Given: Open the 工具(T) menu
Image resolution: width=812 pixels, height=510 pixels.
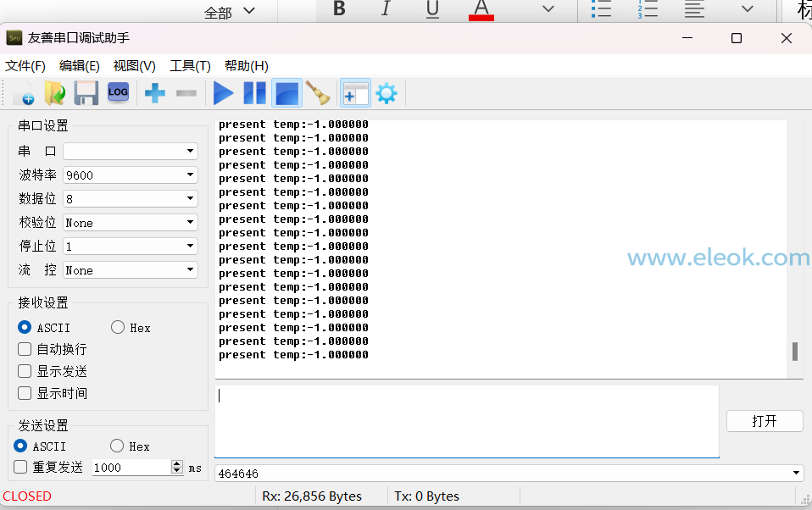Looking at the screenshot, I should point(190,66).
